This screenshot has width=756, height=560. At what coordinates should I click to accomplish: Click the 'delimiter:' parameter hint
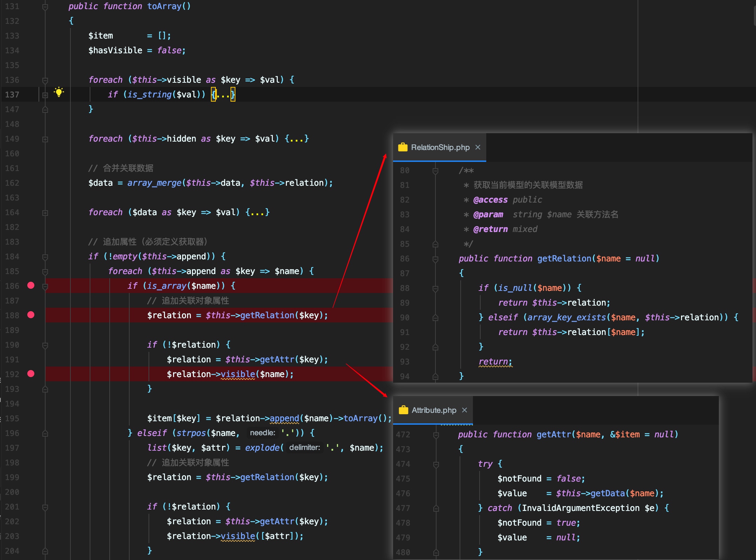coord(305,448)
